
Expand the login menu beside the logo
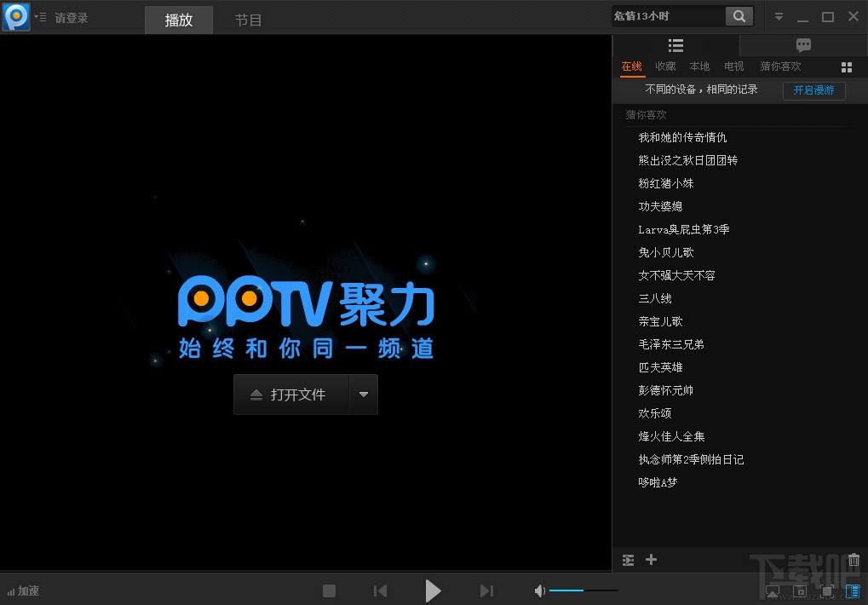pos(39,15)
